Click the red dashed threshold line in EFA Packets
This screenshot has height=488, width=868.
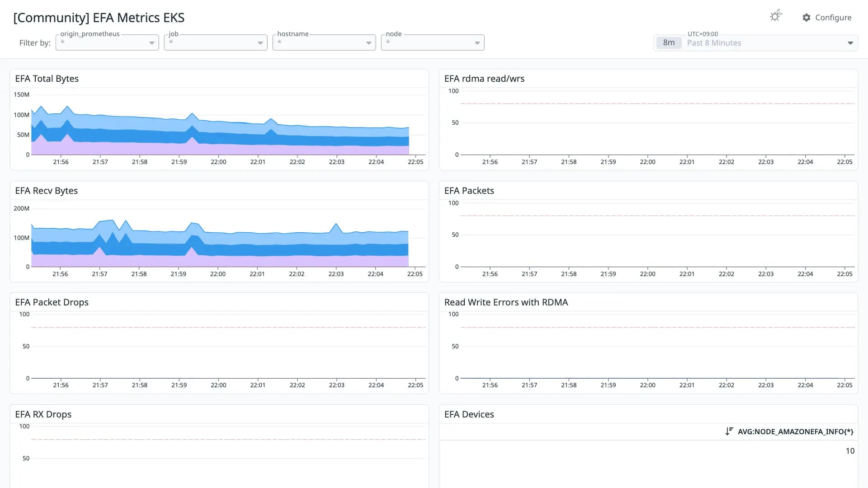[x=658, y=216]
